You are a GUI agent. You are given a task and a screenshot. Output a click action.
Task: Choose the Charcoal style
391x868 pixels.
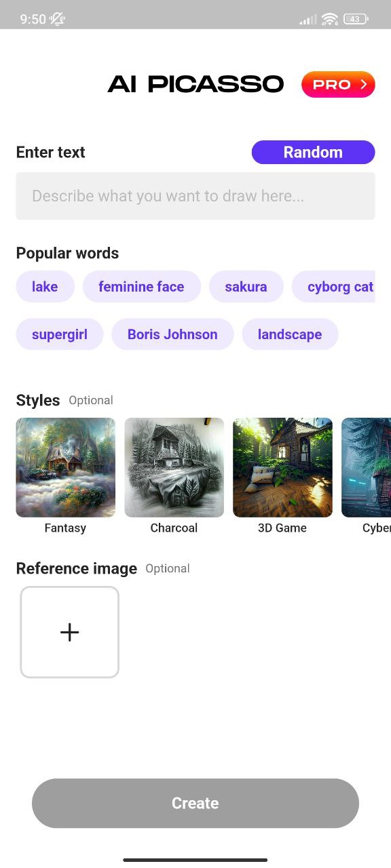(174, 467)
